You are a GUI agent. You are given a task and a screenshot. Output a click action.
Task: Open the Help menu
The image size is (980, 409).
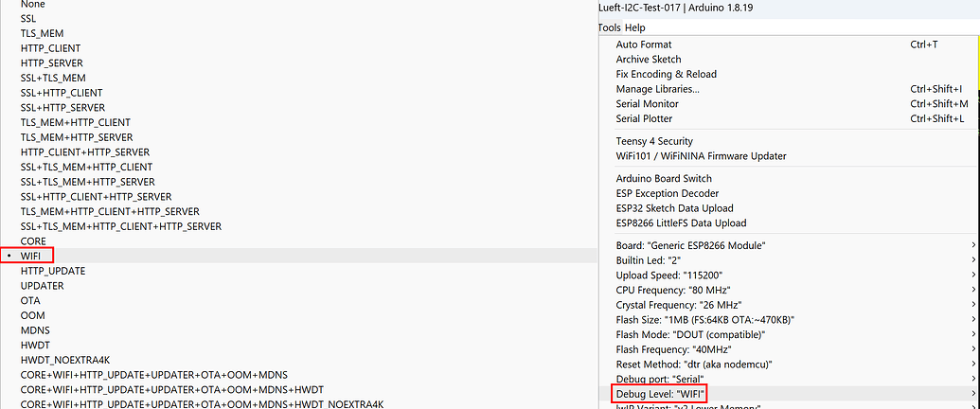point(634,27)
